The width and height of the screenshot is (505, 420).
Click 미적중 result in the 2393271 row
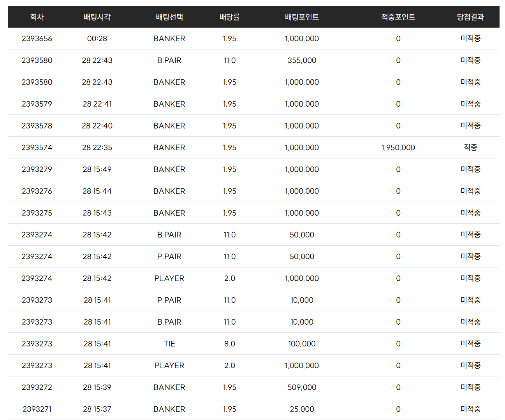pos(470,409)
